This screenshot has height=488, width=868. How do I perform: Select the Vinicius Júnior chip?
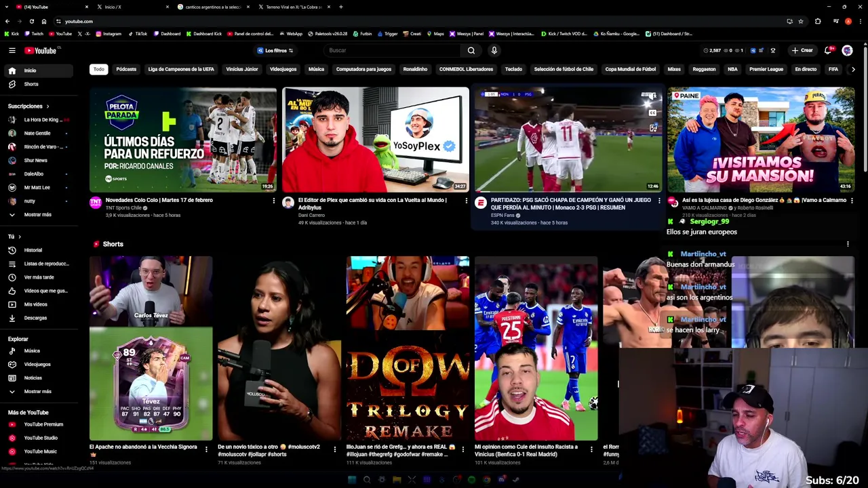[242, 69]
